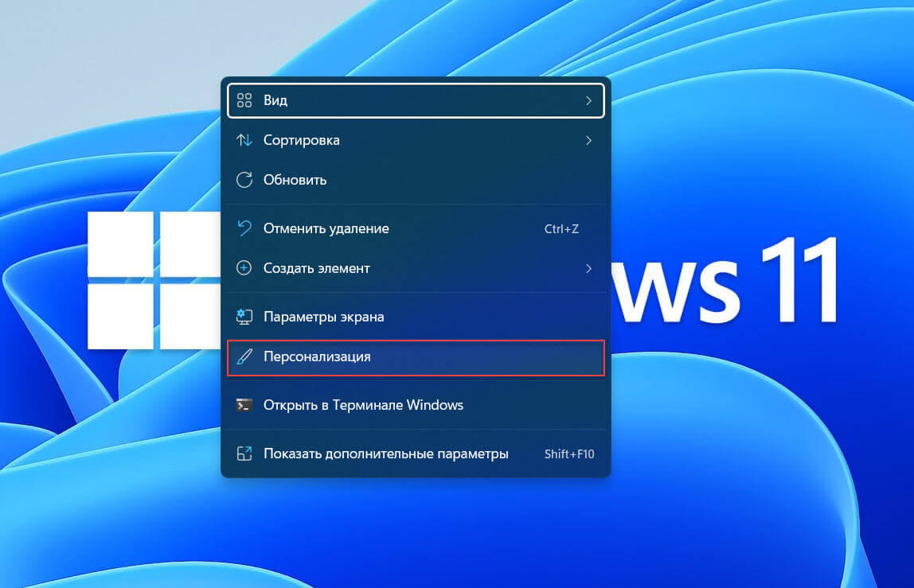Click the sort arrows icon beside Сортировка
Screen dimensions: 914x588
coord(244,140)
